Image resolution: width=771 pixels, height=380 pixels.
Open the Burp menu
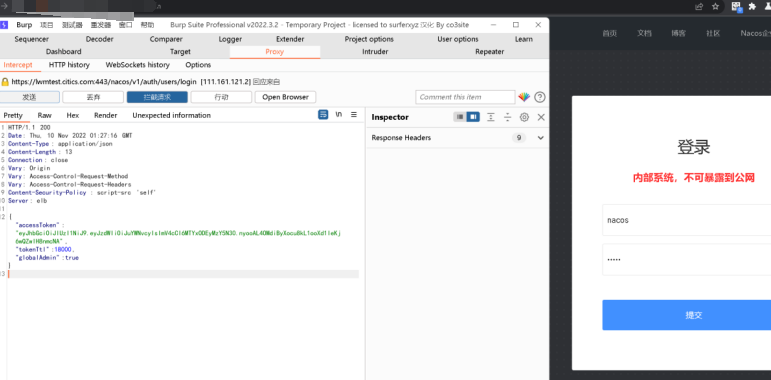click(24, 25)
